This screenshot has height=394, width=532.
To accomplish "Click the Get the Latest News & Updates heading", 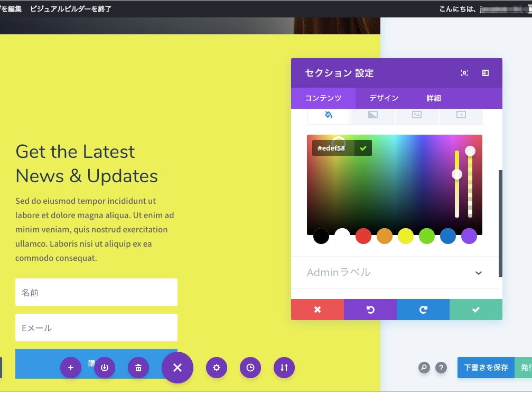I will [x=87, y=164].
